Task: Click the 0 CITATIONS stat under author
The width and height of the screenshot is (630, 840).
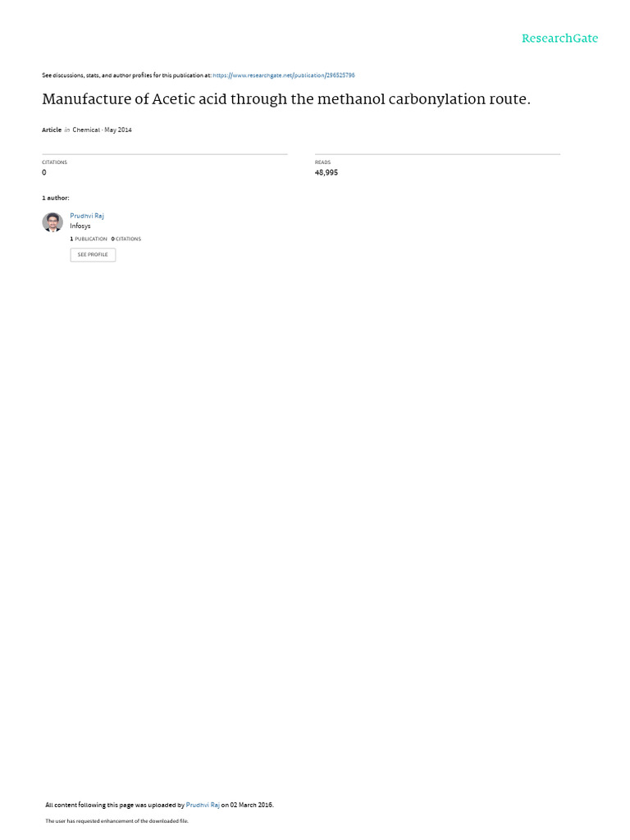Action: tap(126, 239)
